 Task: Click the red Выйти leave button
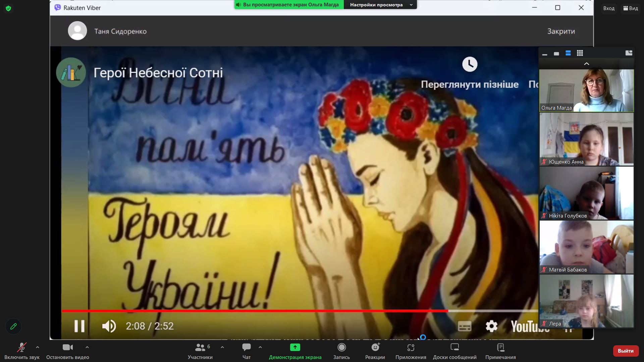pos(626,351)
